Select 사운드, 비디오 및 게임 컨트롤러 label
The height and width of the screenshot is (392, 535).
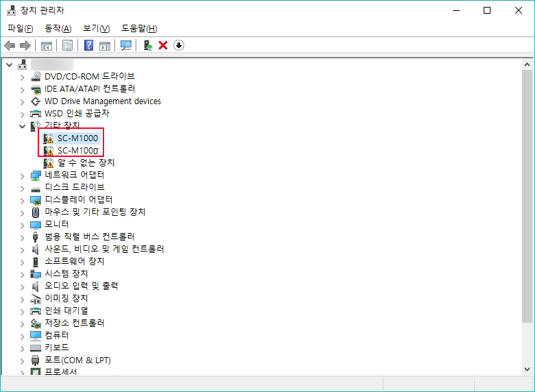(104, 249)
